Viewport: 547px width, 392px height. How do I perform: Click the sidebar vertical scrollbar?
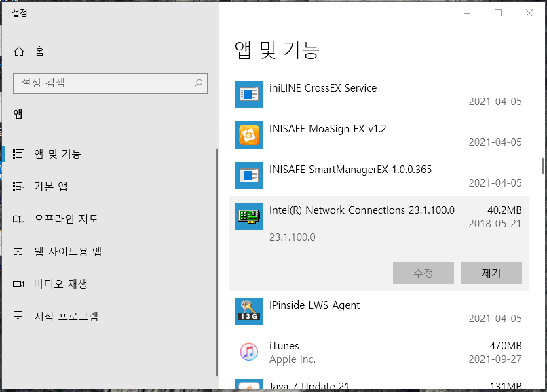click(217, 262)
